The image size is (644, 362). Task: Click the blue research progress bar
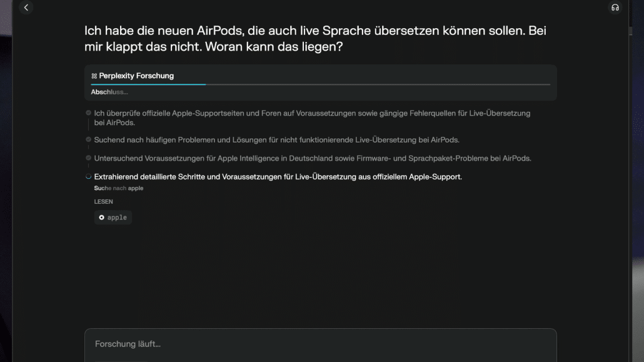[x=150, y=84]
